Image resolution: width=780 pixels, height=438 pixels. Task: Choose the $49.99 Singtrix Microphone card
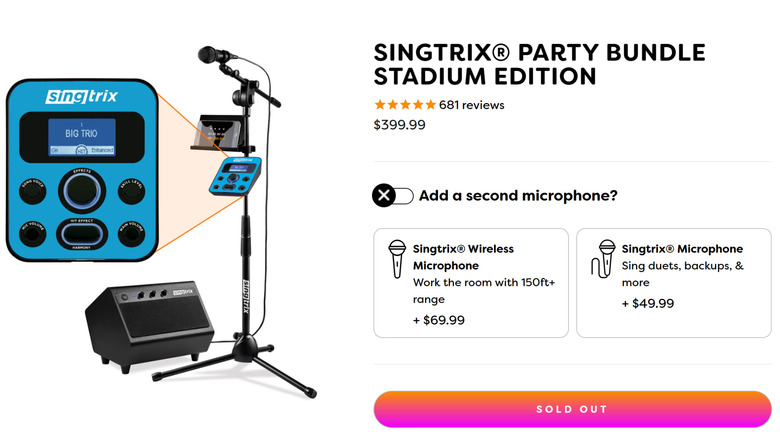(x=674, y=283)
